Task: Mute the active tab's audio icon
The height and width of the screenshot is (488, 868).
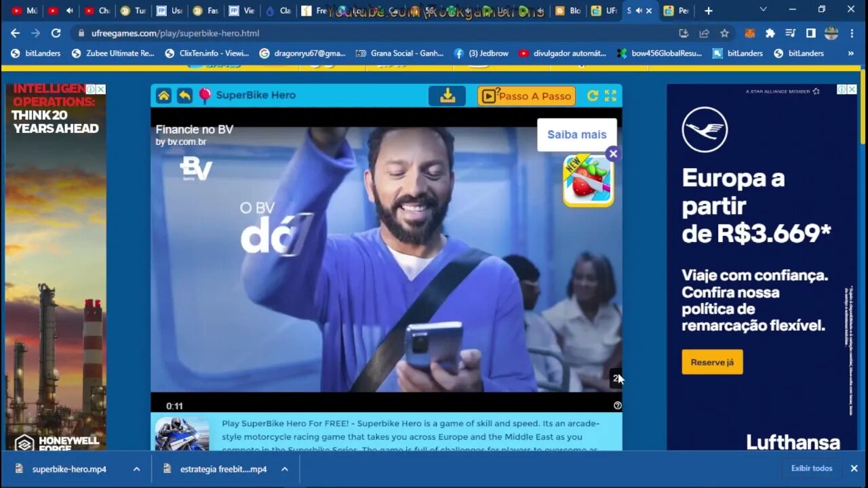Action: 638,10
